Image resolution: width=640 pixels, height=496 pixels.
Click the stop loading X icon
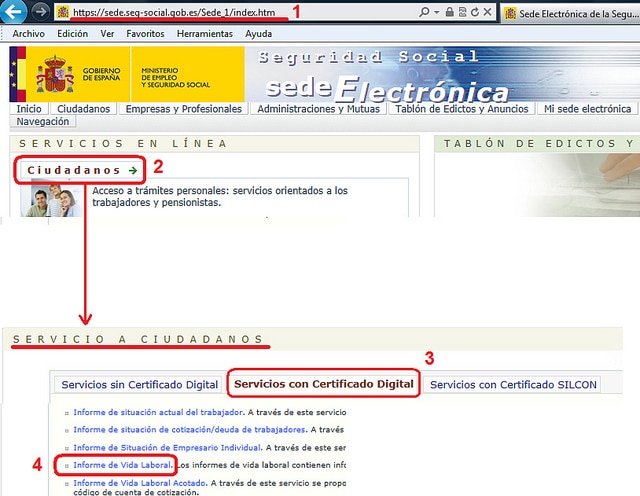[x=489, y=12]
